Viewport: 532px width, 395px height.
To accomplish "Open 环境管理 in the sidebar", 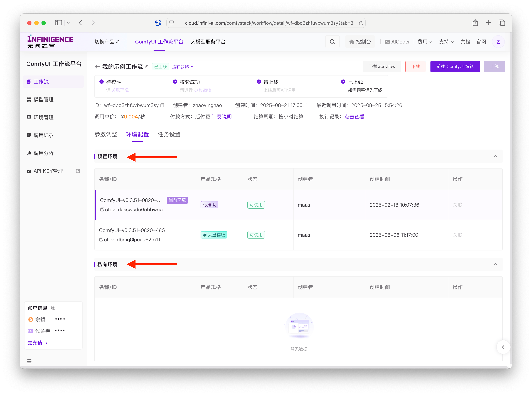I will tap(53, 117).
